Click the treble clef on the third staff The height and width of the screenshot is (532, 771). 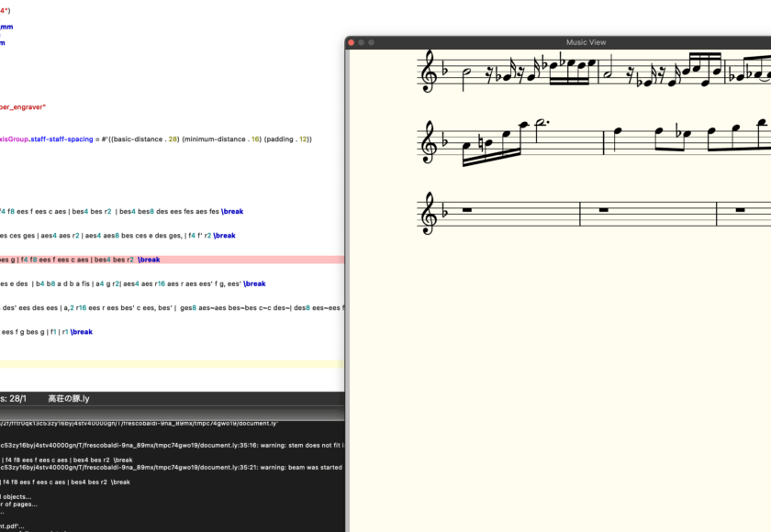pyautogui.click(x=430, y=214)
